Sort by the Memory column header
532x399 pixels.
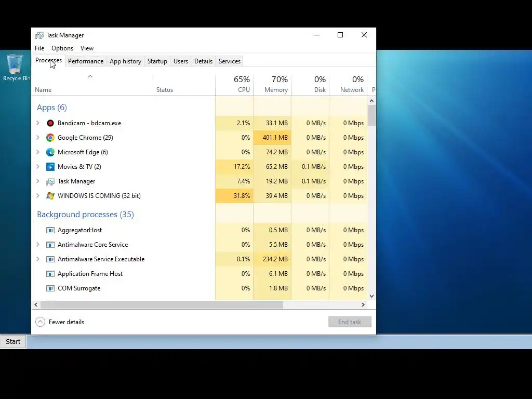pyautogui.click(x=272, y=84)
